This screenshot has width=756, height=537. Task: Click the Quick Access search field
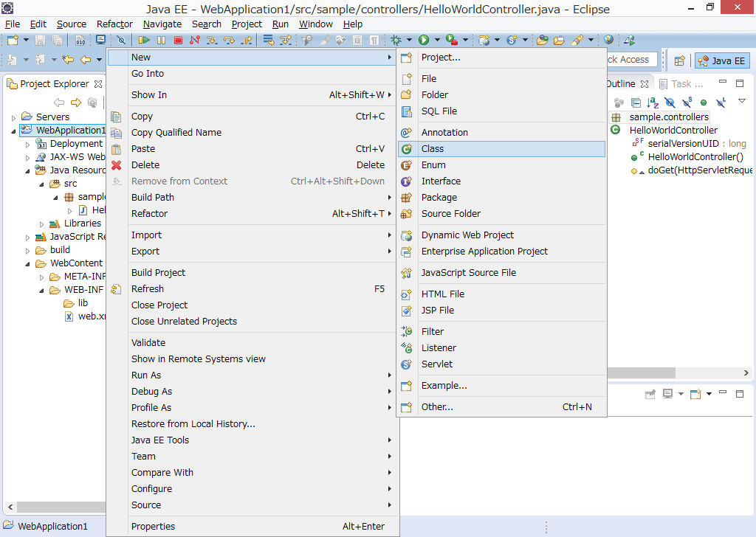point(632,60)
